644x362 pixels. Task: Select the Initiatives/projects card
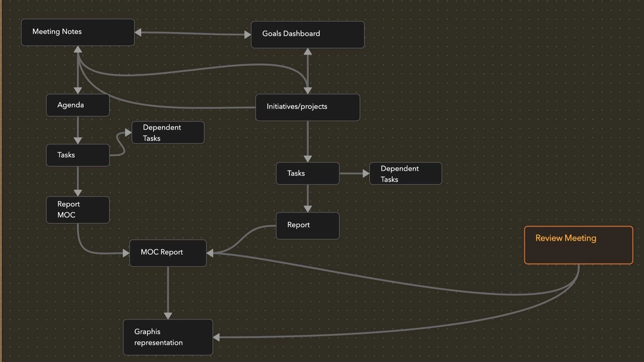[307, 107]
